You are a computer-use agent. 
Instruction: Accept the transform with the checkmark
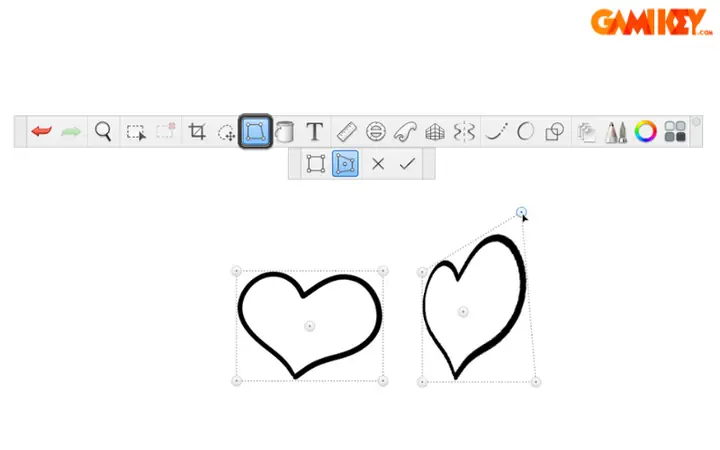407,163
